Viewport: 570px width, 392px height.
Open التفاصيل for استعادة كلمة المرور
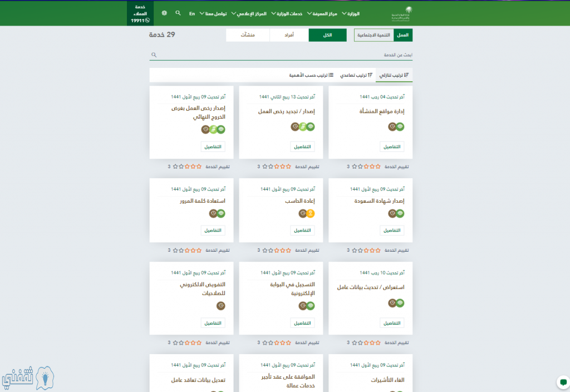point(213,230)
